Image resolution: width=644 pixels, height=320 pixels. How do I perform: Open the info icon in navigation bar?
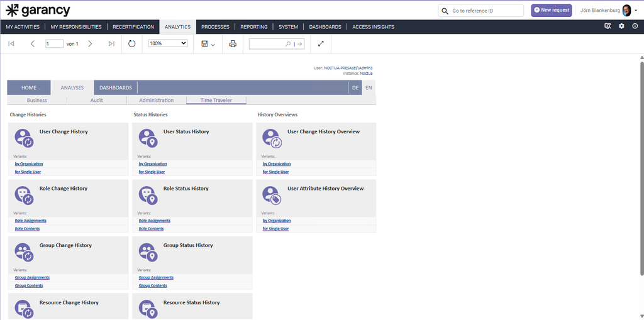pyautogui.click(x=635, y=26)
